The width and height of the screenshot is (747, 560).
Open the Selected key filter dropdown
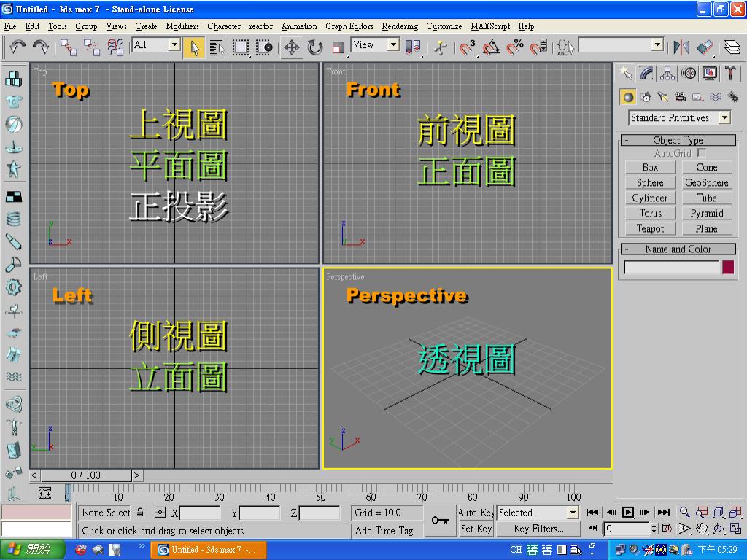click(573, 513)
